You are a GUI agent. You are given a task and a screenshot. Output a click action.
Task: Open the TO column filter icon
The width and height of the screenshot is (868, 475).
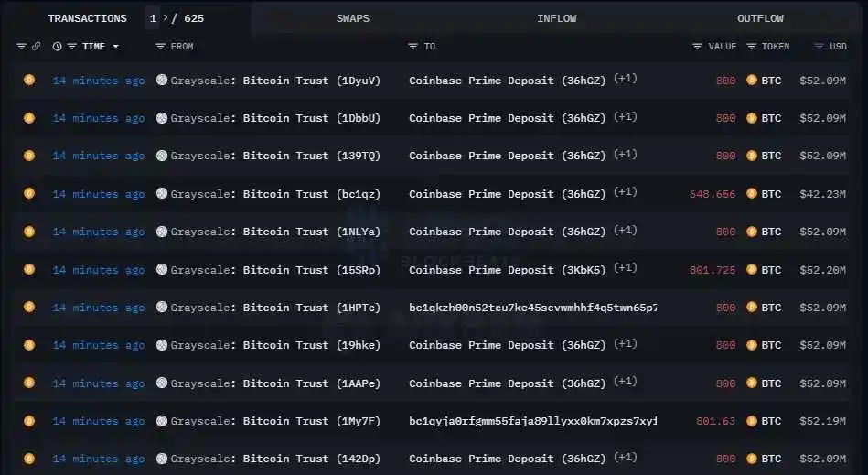413,47
